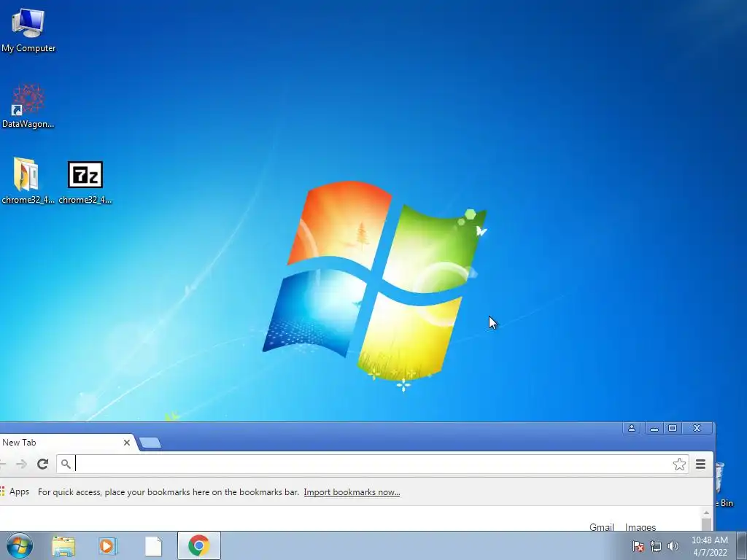The width and height of the screenshot is (747, 560).
Task: Open the network tray icon
Action: click(x=656, y=546)
